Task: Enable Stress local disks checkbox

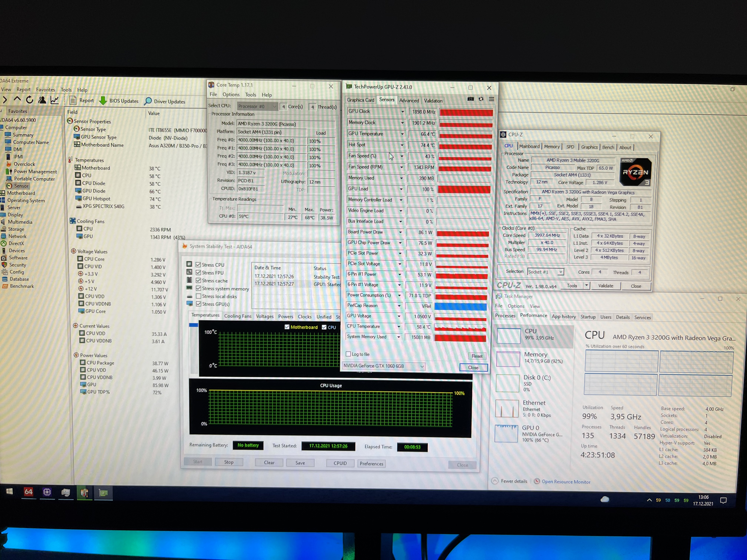Action: [199, 296]
